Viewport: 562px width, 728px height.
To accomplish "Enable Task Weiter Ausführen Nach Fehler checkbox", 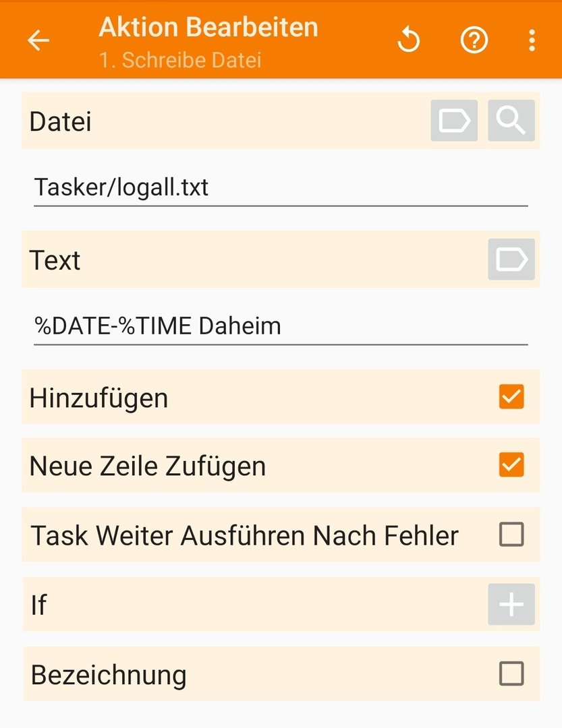I will pyautogui.click(x=511, y=535).
